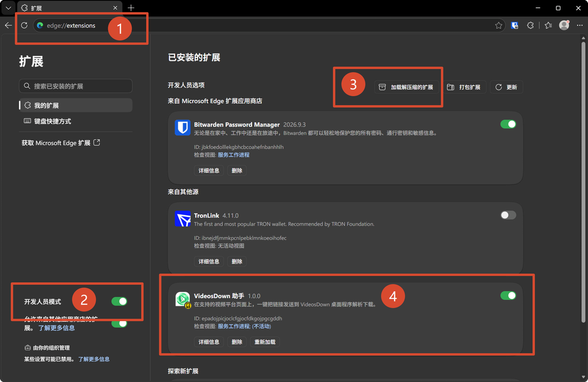Click VideosDown 删除 button

[x=237, y=342]
